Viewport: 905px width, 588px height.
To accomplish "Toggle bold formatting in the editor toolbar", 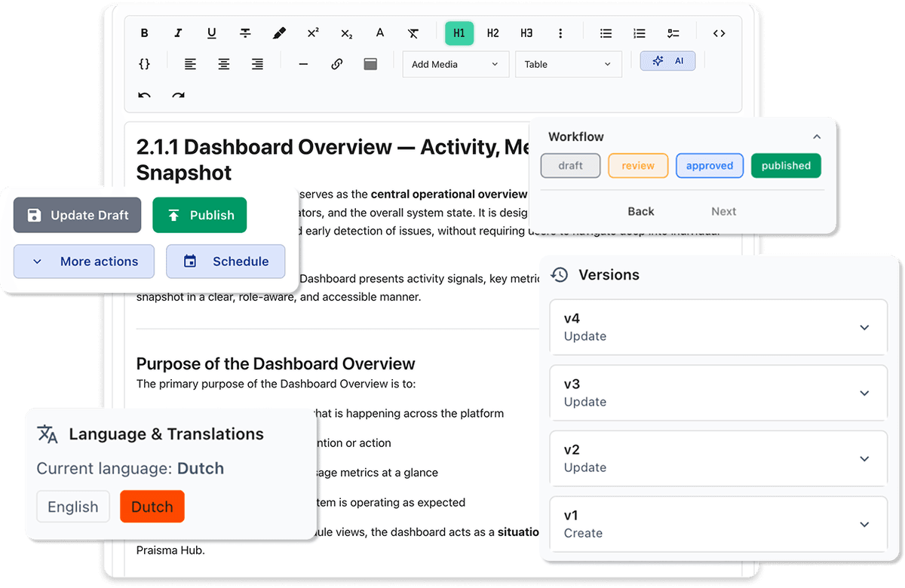I will pyautogui.click(x=144, y=33).
